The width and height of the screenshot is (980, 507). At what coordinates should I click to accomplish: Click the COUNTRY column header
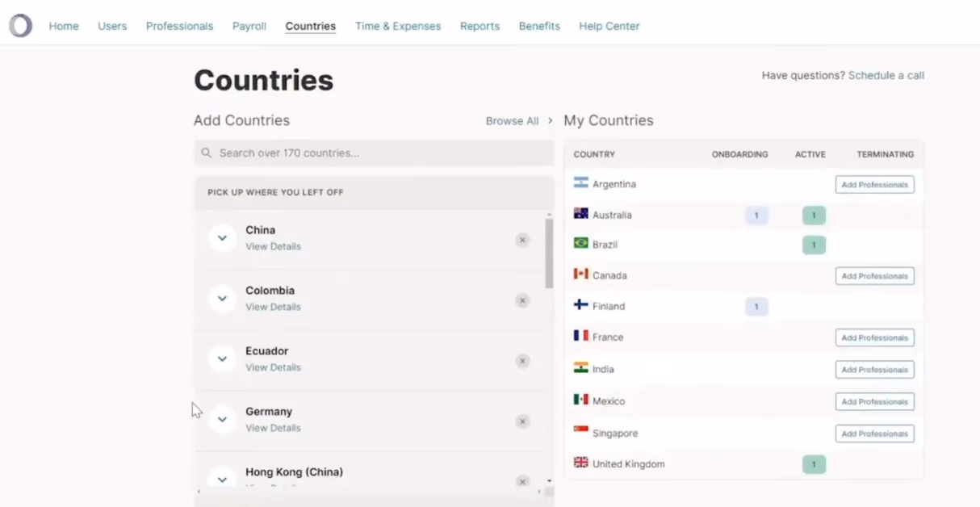594,154
